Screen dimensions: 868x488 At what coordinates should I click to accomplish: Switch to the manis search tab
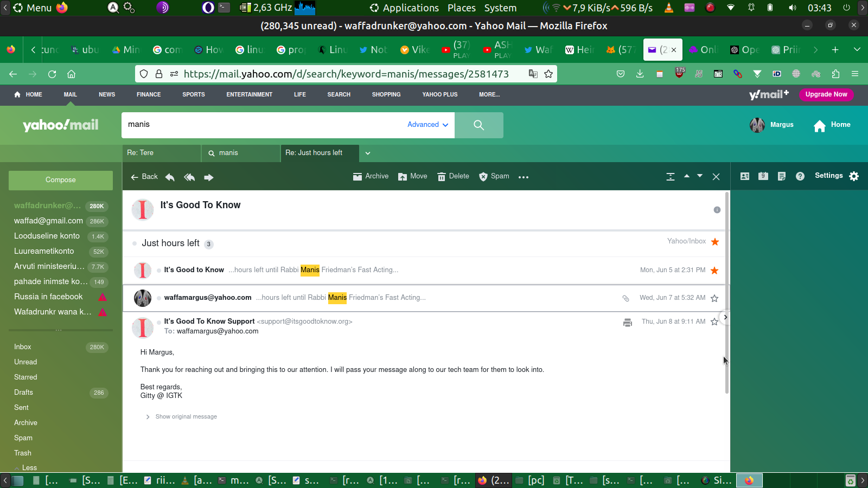tap(241, 153)
